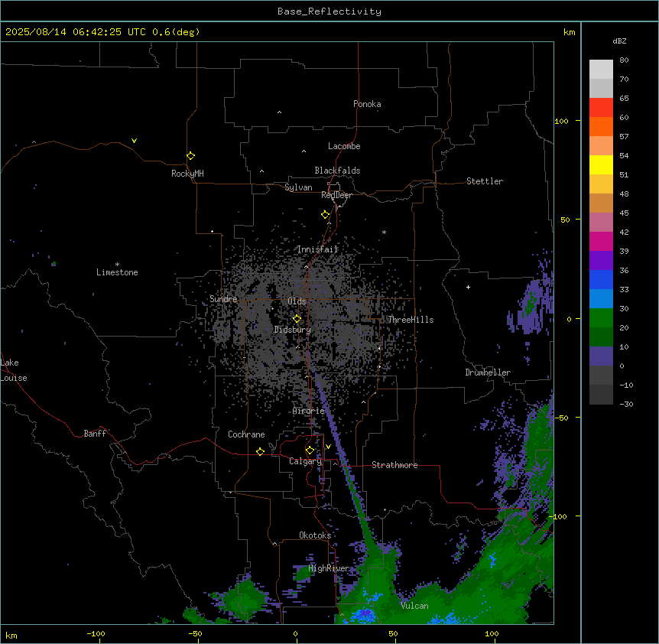Click the royal blue swatch in the legend
Viewport: 659px width, 644px height.
coord(601,279)
